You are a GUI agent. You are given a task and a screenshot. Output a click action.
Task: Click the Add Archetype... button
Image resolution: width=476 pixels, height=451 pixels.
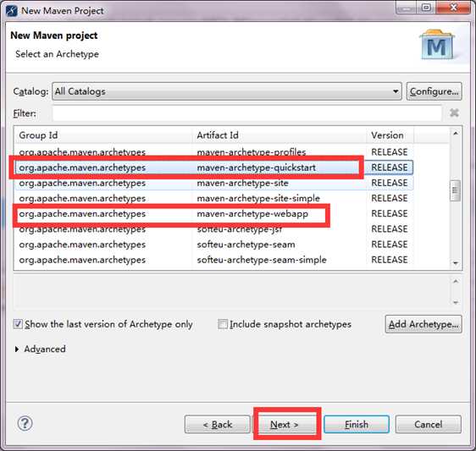coord(423,324)
